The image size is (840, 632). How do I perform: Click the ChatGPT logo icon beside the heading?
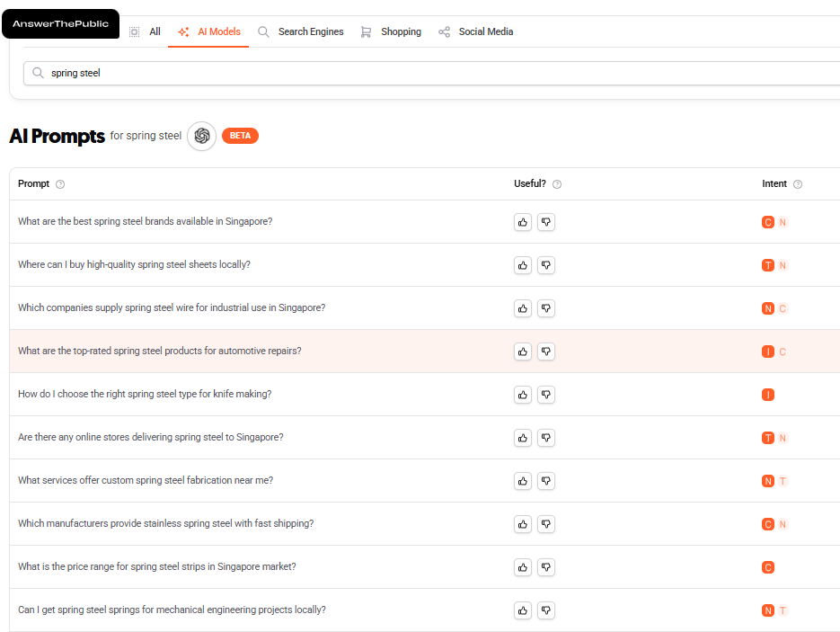tap(202, 136)
